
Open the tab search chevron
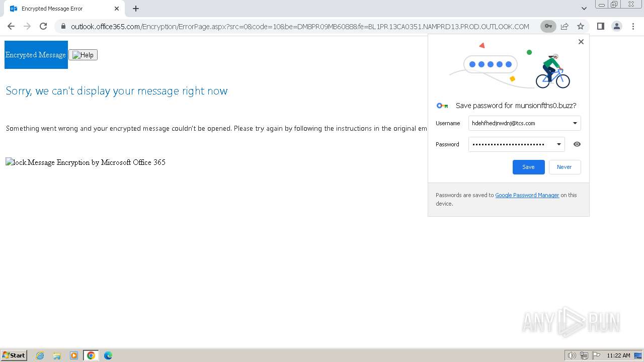pyautogui.click(x=584, y=9)
